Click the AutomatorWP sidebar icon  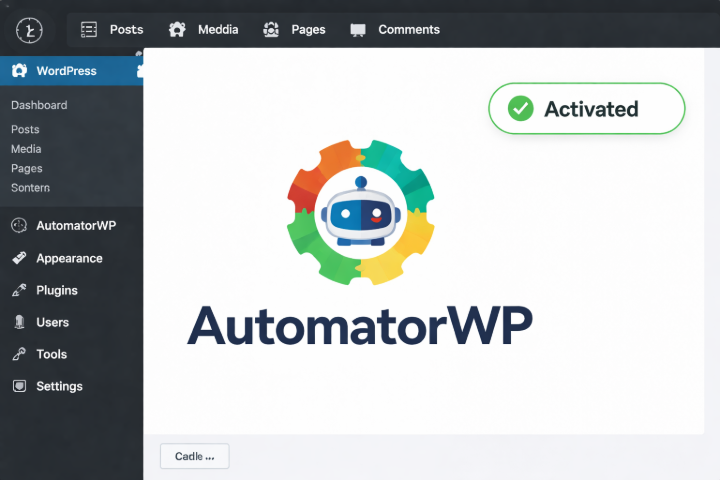19,225
